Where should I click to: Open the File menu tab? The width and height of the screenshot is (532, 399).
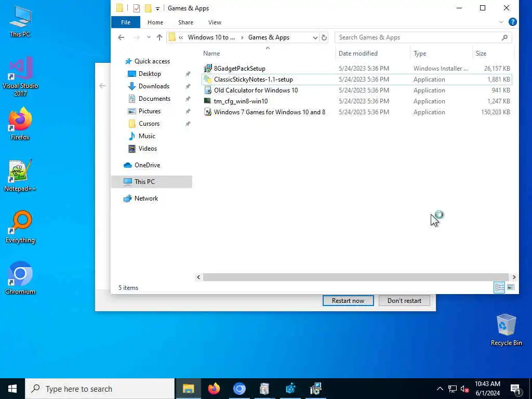pyautogui.click(x=126, y=22)
